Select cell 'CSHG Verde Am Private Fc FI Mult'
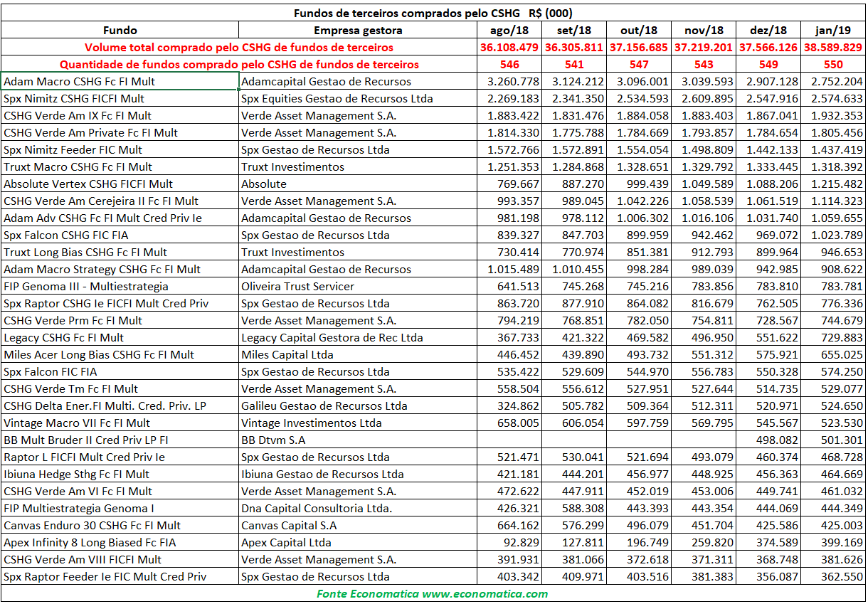Image resolution: width=868 pixels, height=604 pixels. point(120,133)
